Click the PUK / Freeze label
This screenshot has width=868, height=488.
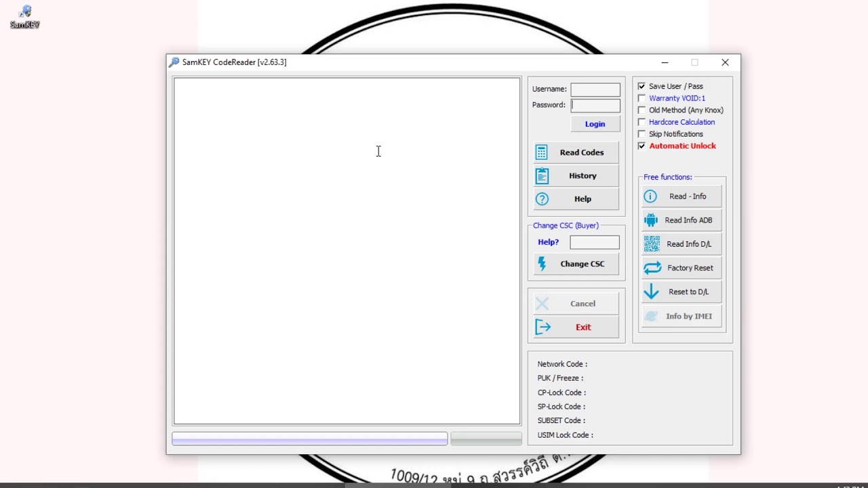pos(560,378)
